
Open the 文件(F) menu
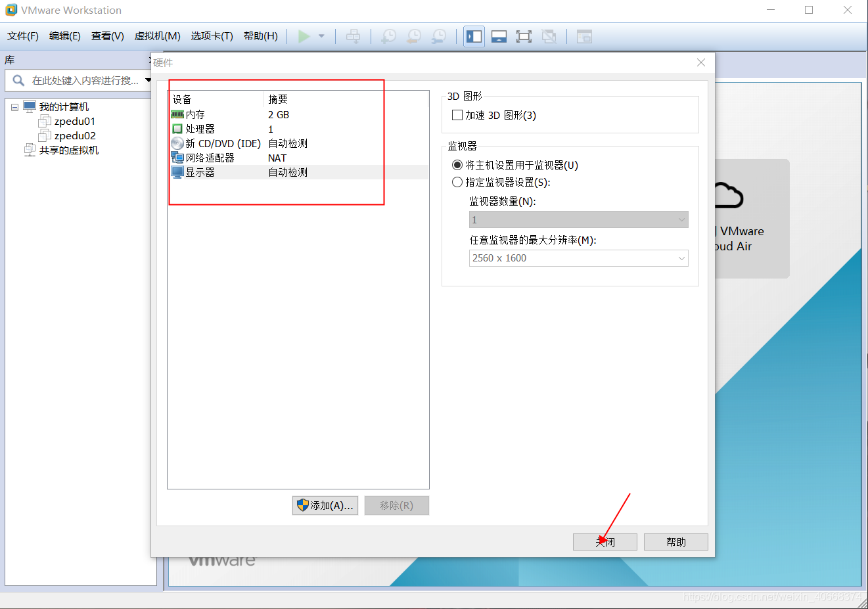tap(23, 36)
